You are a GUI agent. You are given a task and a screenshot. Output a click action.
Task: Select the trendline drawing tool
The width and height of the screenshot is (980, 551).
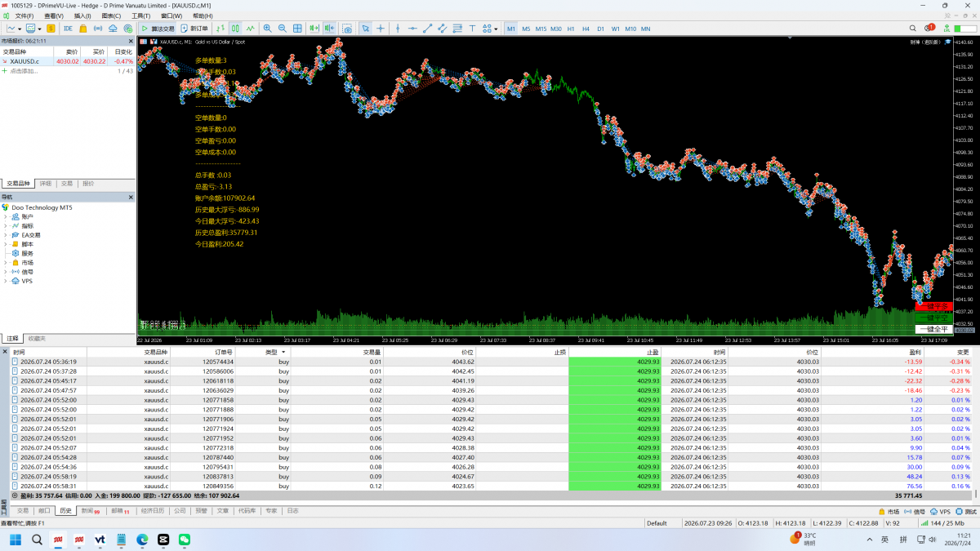tap(427, 29)
